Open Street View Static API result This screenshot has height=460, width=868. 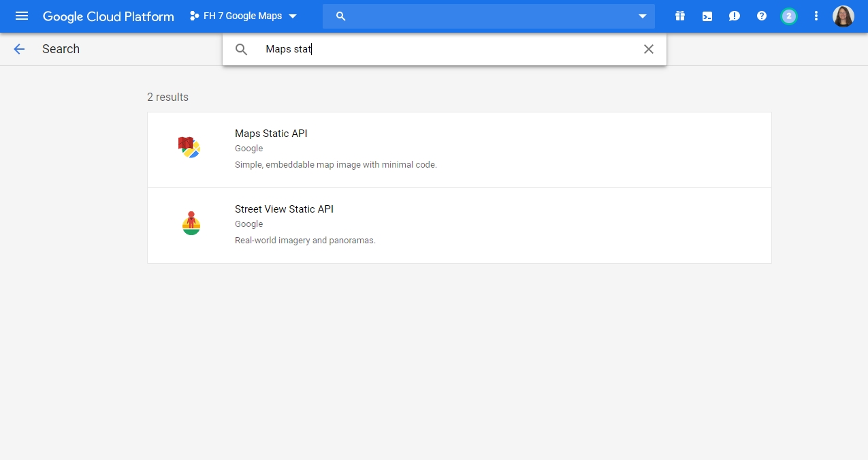click(x=460, y=226)
